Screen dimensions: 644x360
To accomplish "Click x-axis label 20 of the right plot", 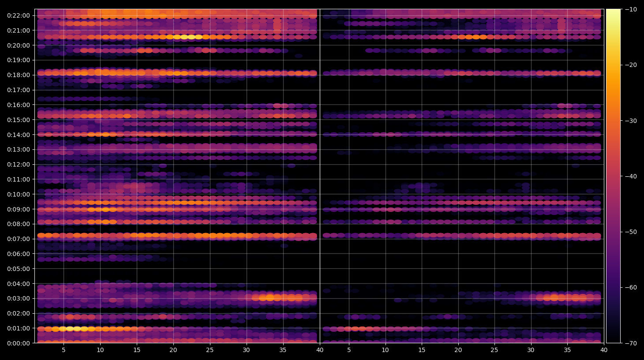I will click(458, 350).
